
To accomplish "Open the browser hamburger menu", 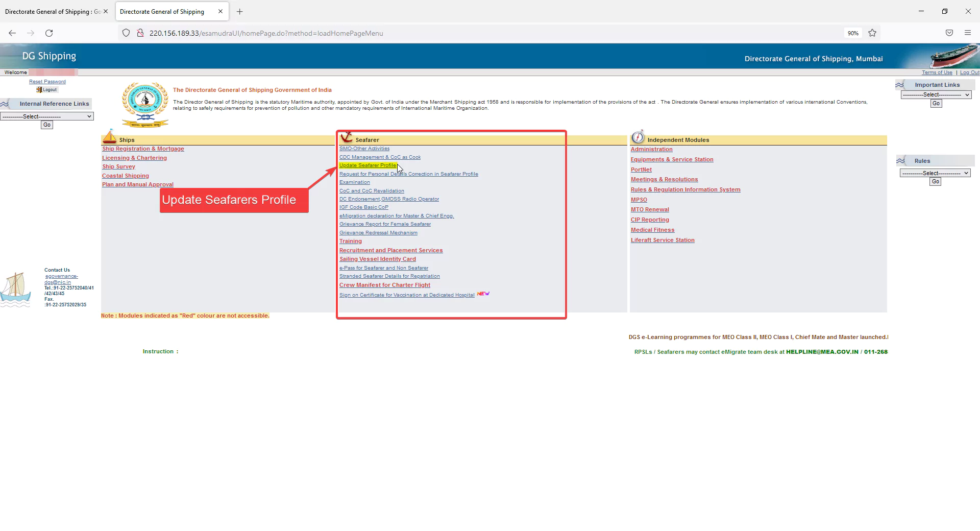I will (968, 33).
